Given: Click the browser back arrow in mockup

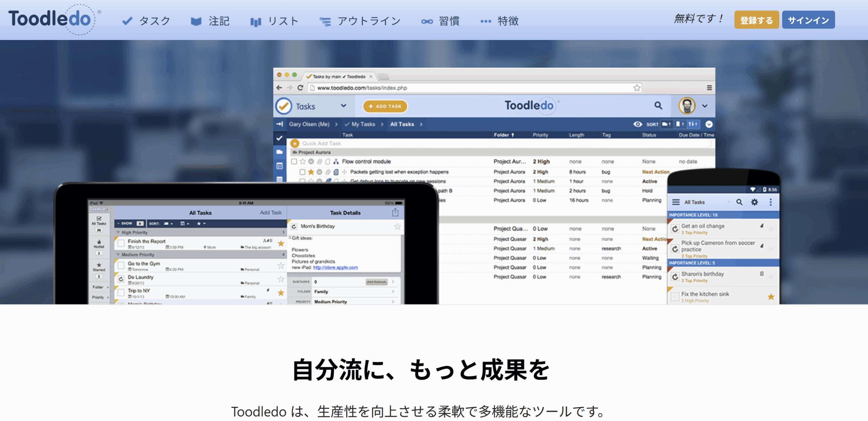Looking at the screenshot, I should point(279,88).
